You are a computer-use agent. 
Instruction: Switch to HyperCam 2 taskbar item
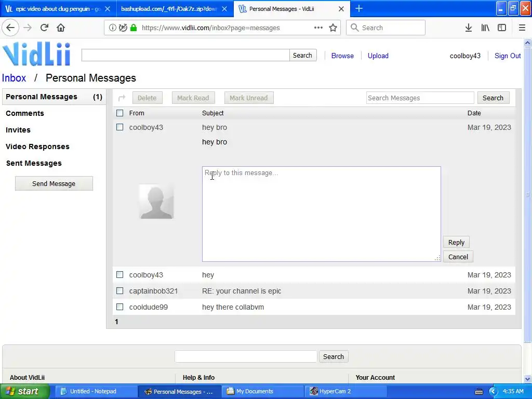(x=344, y=391)
